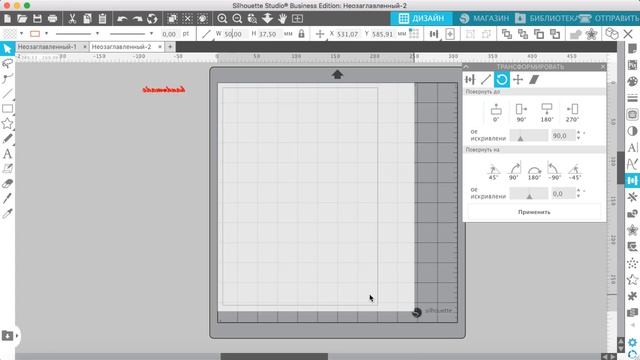The height and width of the screenshot is (360, 640).
Task: Click the Select All toolbar icon
Action: pos(172,18)
